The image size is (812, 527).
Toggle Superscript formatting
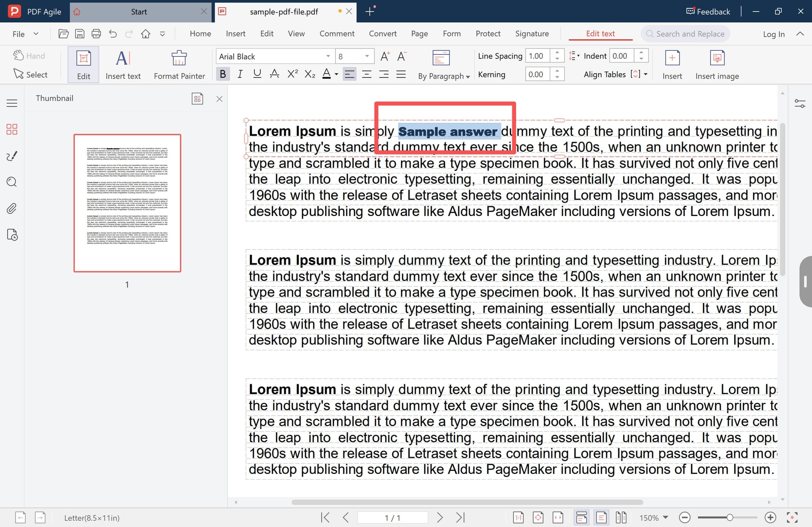point(292,74)
